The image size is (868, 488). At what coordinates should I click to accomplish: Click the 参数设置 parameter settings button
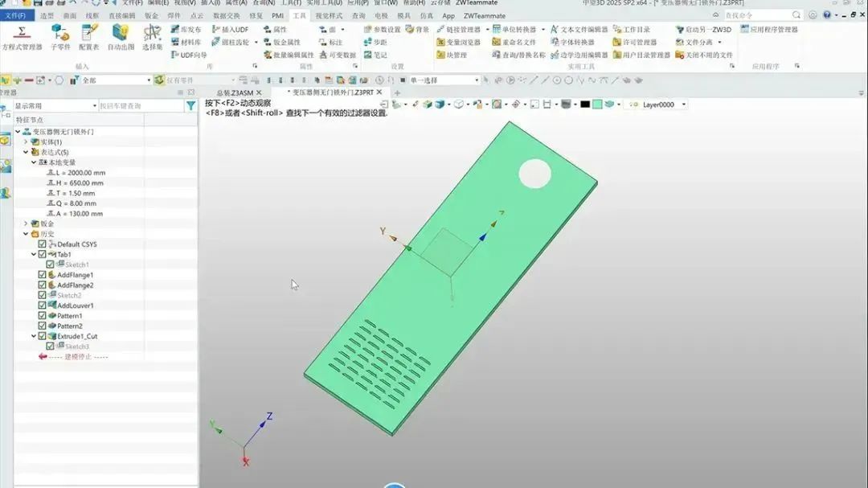[382, 30]
